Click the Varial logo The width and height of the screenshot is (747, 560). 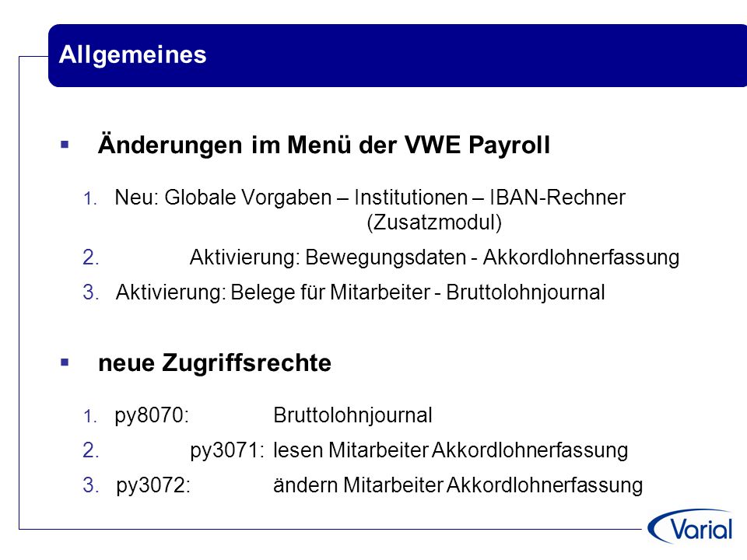[690, 527]
